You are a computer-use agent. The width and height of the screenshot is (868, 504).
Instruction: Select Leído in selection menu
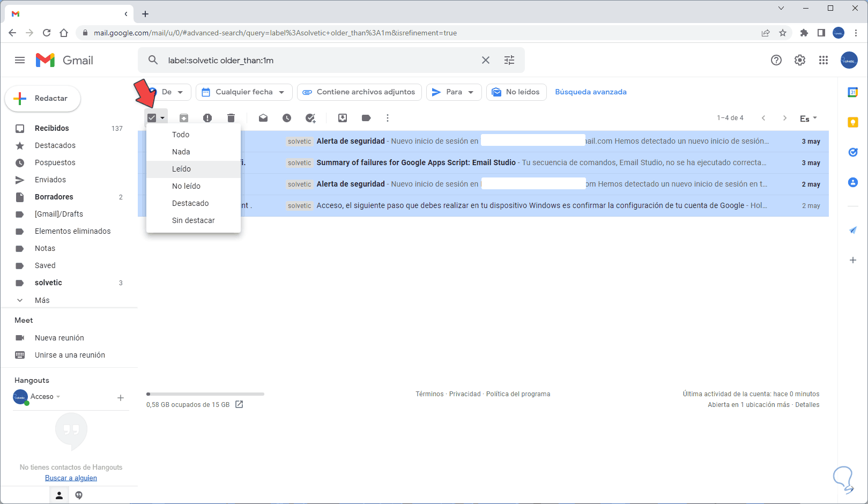click(194, 169)
